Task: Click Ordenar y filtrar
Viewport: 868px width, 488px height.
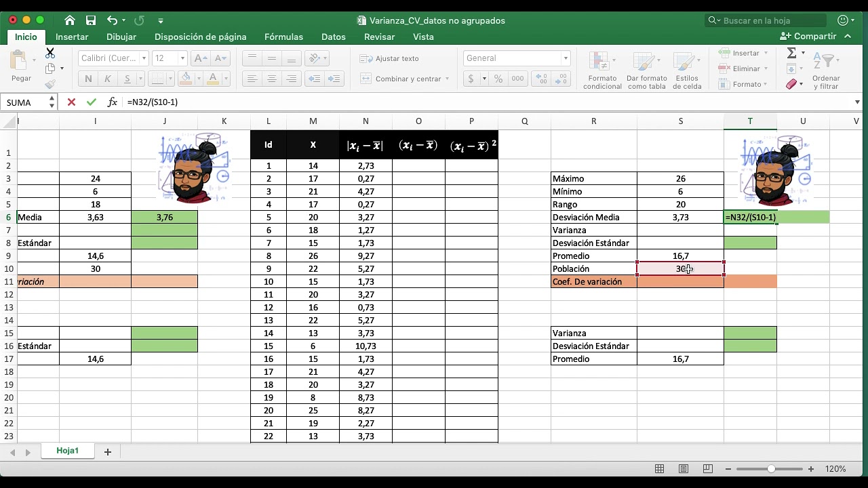Action: (825, 70)
